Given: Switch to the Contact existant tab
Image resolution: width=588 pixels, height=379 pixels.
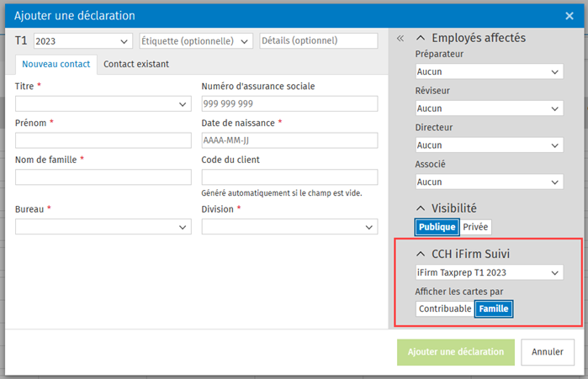Looking at the screenshot, I should pyautogui.click(x=135, y=64).
